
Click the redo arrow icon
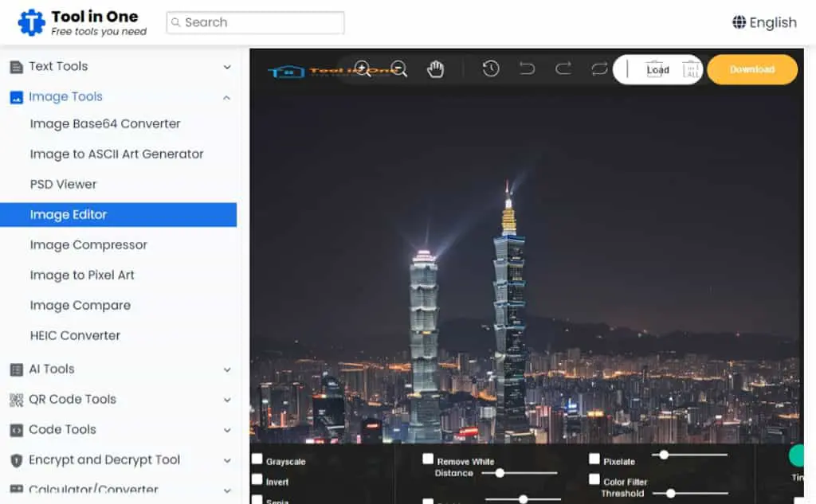pyautogui.click(x=563, y=68)
